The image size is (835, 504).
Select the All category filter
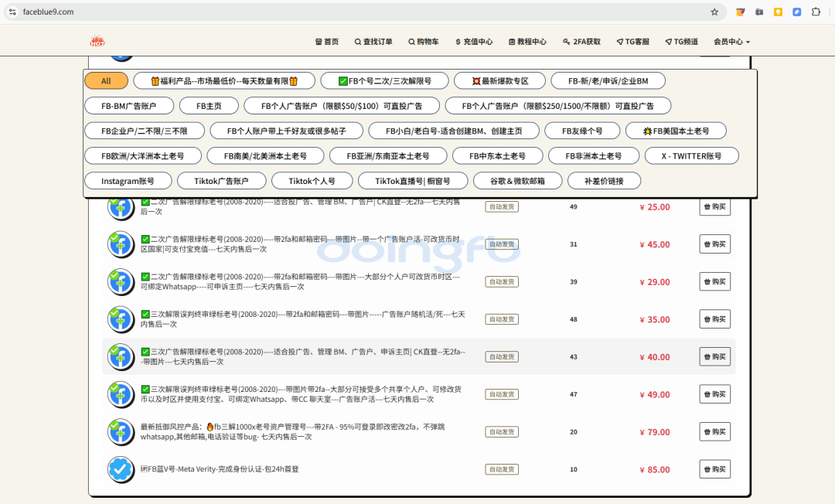106,81
